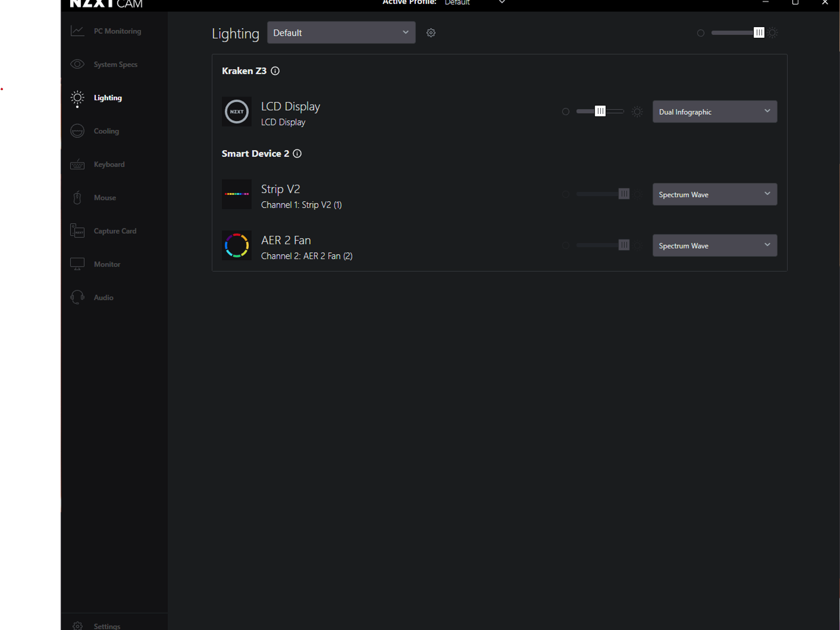The image size is (840, 630).
Task: Maximize the NZXT CAM window
Action: click(795, 2)
